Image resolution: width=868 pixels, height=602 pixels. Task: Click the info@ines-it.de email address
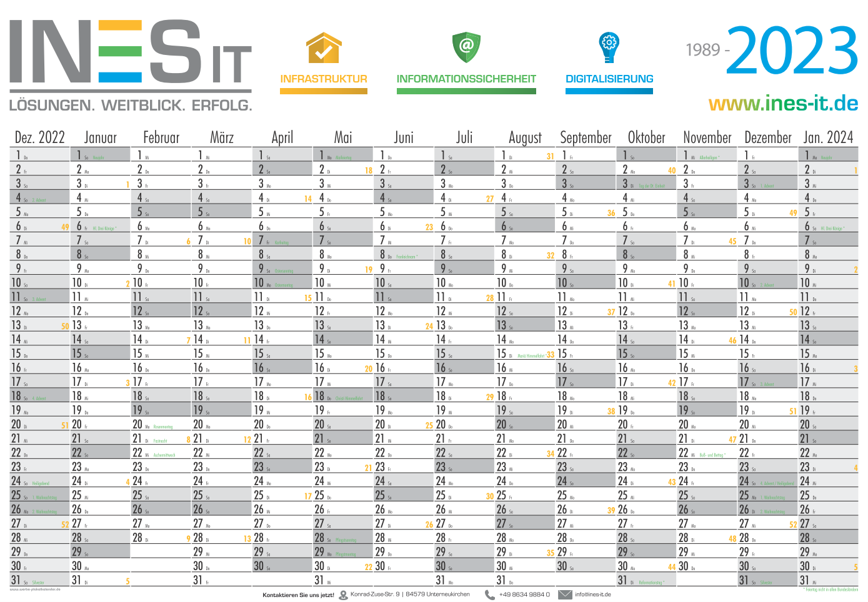(593, 595)
